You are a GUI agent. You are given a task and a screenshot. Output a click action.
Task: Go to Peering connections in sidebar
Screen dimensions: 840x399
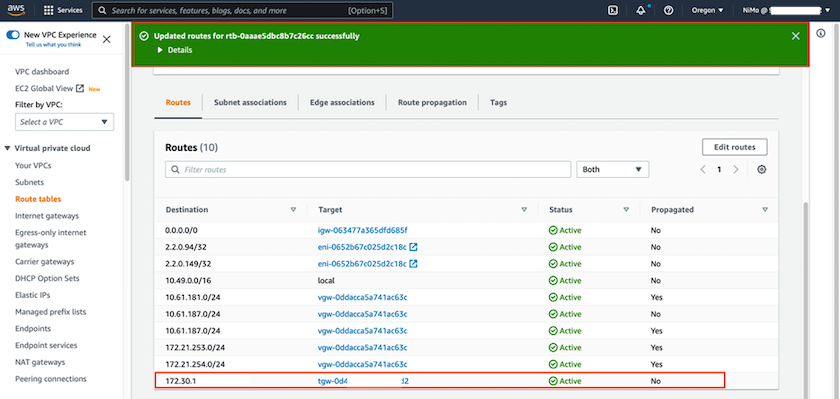click(x=50, y=379)
